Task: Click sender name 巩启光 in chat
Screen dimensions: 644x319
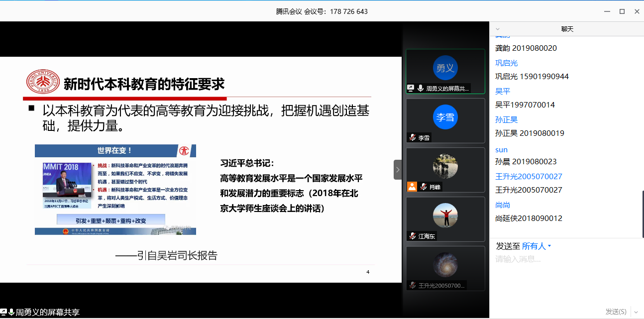Action: tap(506, 63)
